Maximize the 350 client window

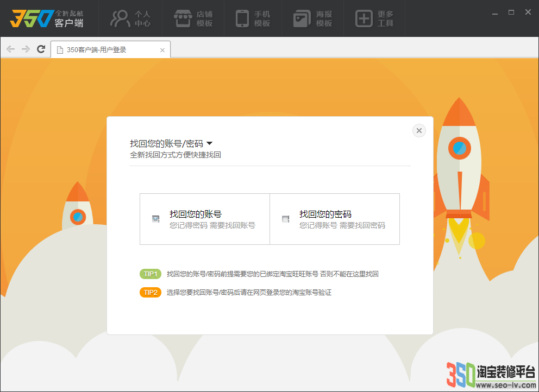point(511,12)
